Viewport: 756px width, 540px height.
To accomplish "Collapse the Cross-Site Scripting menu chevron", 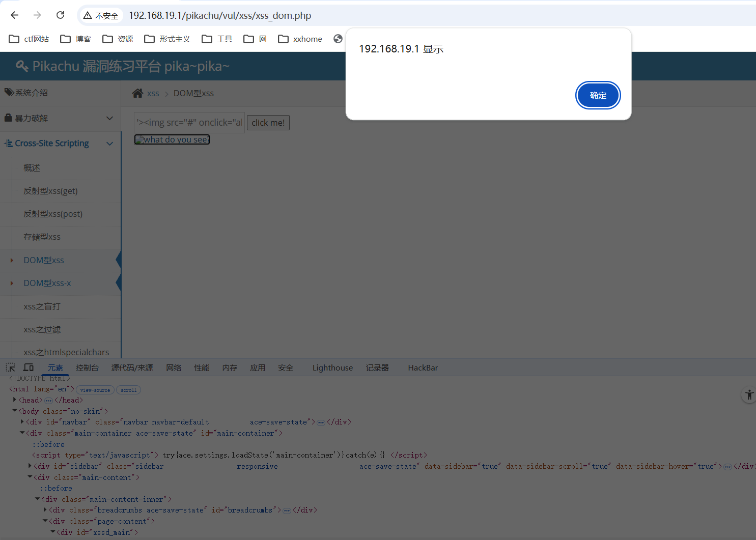I will click(x=109, y=144).
